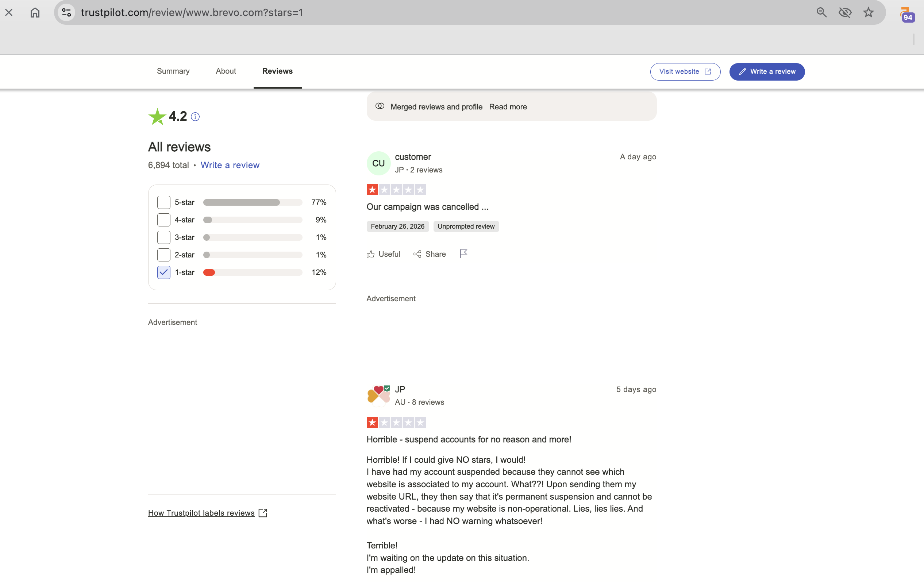Viewport: 924px width, 582px height.
Task: Click the zoom magnifier icon in address bar
Action: (x=821, y=13)
